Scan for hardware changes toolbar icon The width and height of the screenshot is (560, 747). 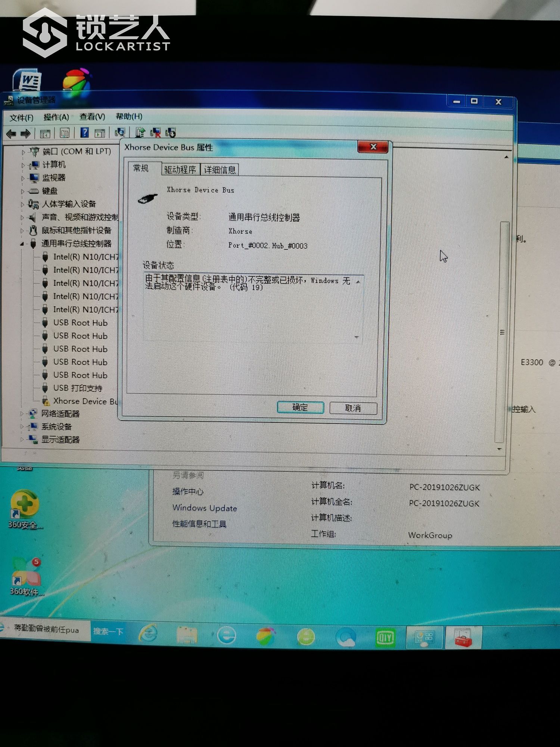120,132
